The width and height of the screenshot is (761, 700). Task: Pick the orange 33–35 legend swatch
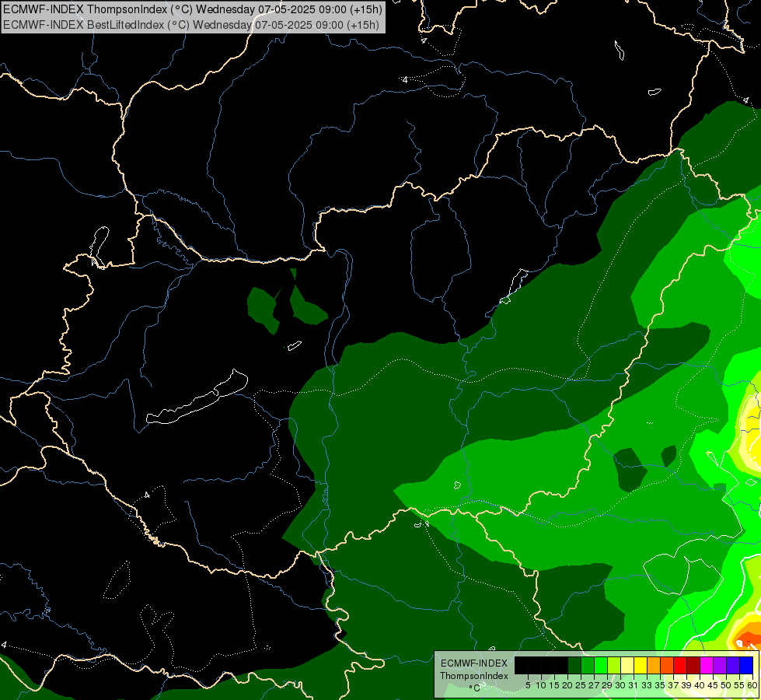click(654, 665)
